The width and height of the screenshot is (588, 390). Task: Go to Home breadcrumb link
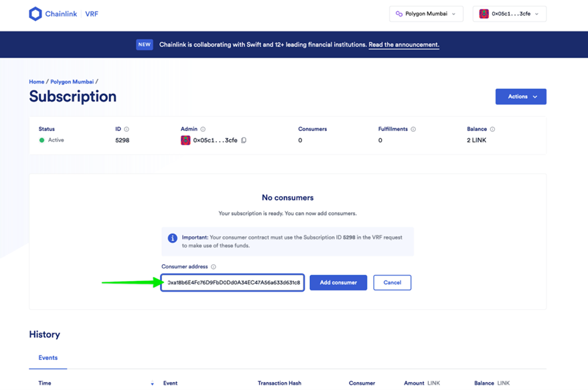pos(37,82)
